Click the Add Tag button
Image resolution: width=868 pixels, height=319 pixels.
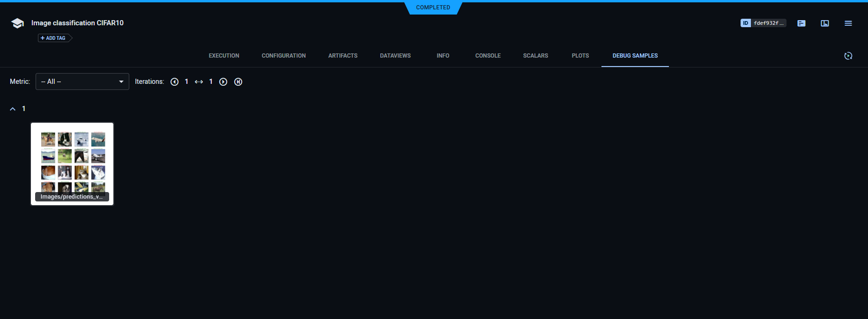coord(53,38)
